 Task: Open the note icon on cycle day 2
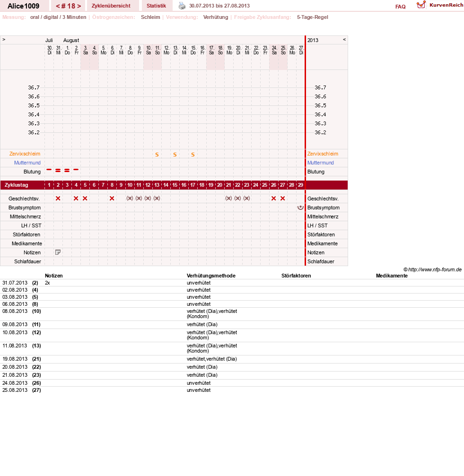click(x=58, y=252)
